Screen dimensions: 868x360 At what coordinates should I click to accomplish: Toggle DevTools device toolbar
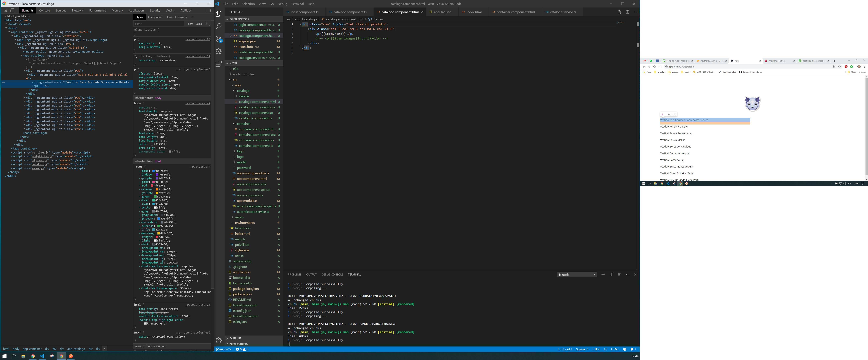12,10
